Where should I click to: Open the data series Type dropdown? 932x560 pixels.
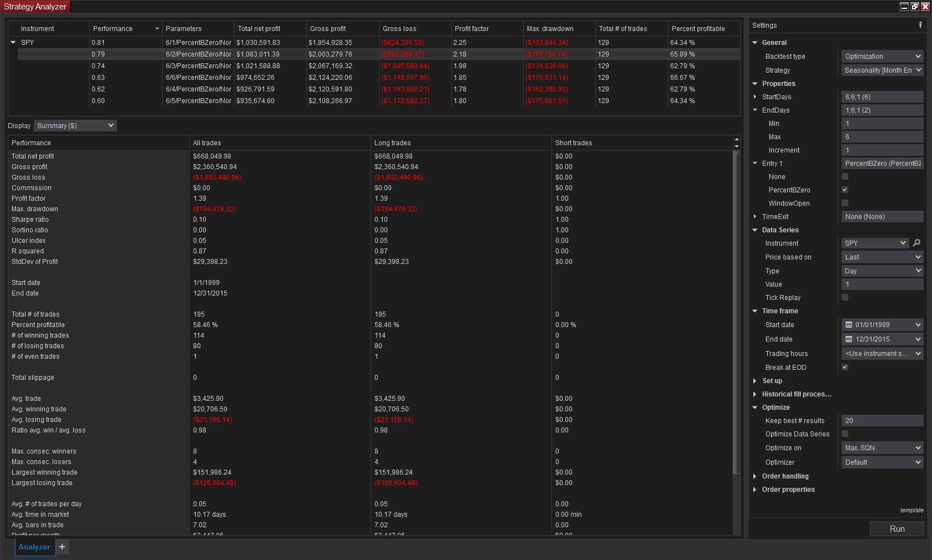(883, 271)
